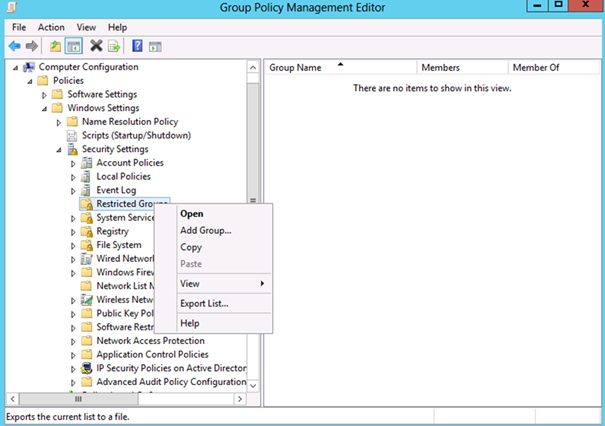Viewport: 605px width, 426px height.
Task: Click the Member Of column header
Action: (554, 68)
